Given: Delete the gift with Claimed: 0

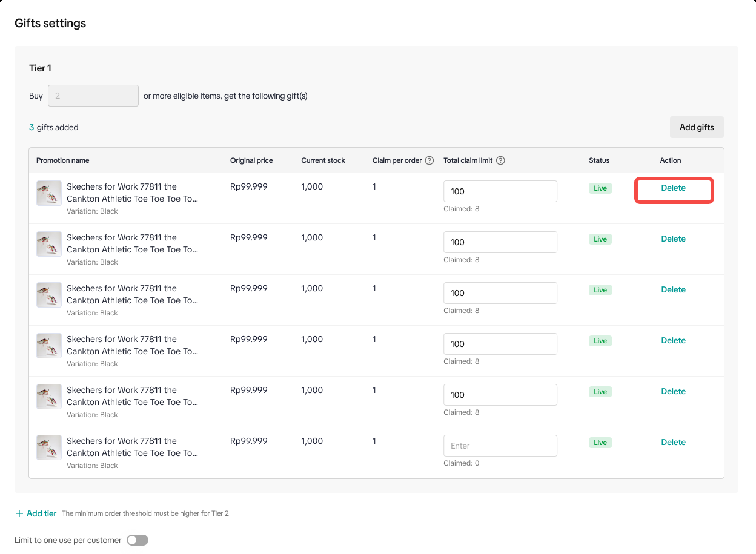Looking at the screenshot, I should pos(673,443).
